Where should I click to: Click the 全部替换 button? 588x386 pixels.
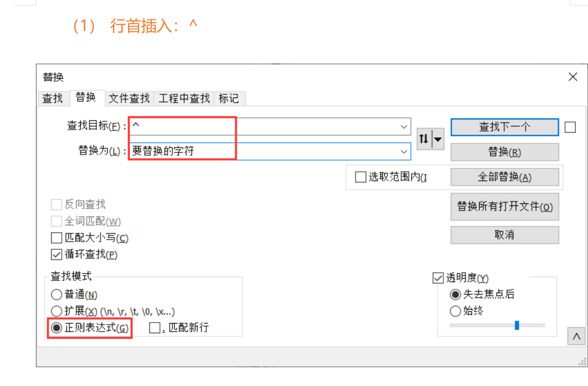[x=504, y=177]
